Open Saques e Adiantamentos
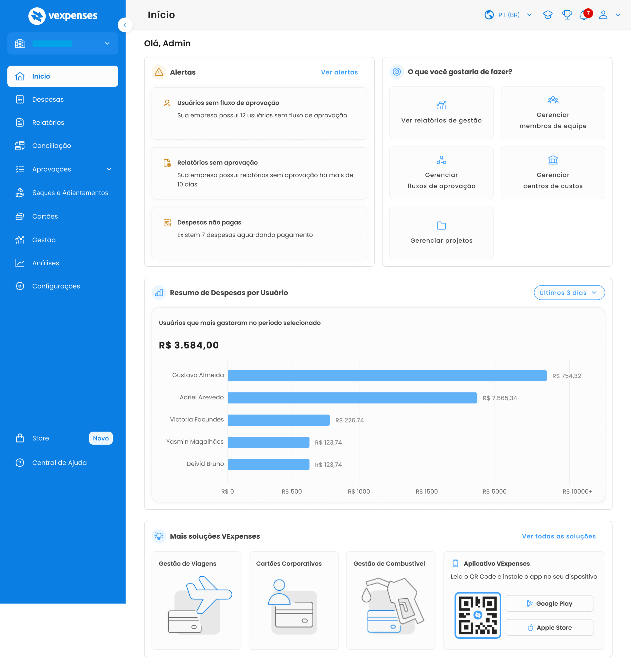631x672 pixels. pyautogui.click(x=63, y=193)
